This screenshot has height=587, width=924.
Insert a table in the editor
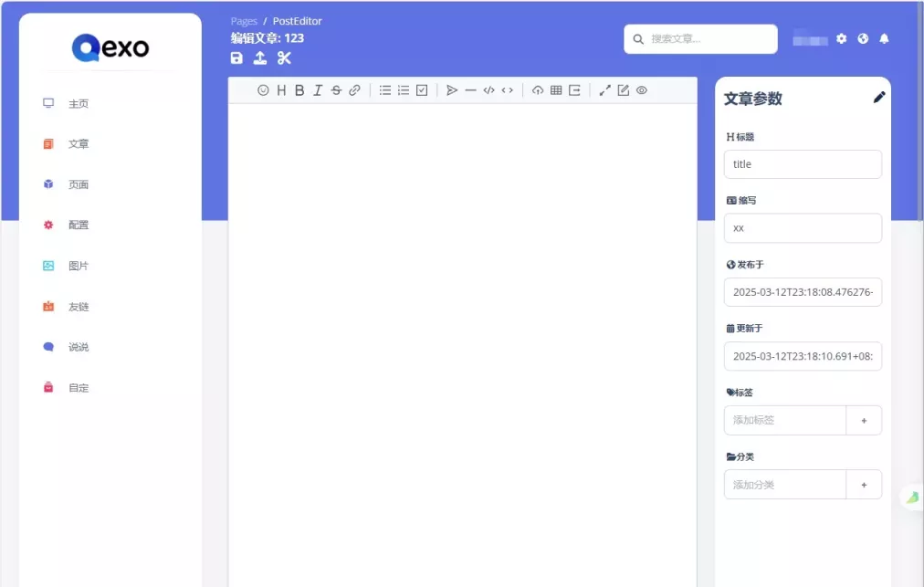556,90
